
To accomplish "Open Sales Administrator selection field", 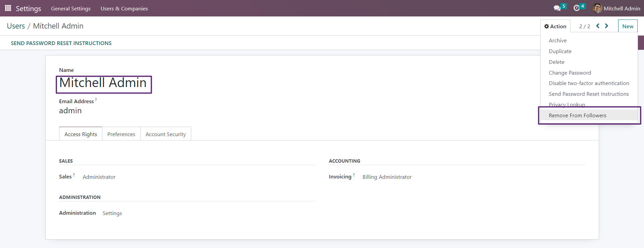I will tap(99, 177).
